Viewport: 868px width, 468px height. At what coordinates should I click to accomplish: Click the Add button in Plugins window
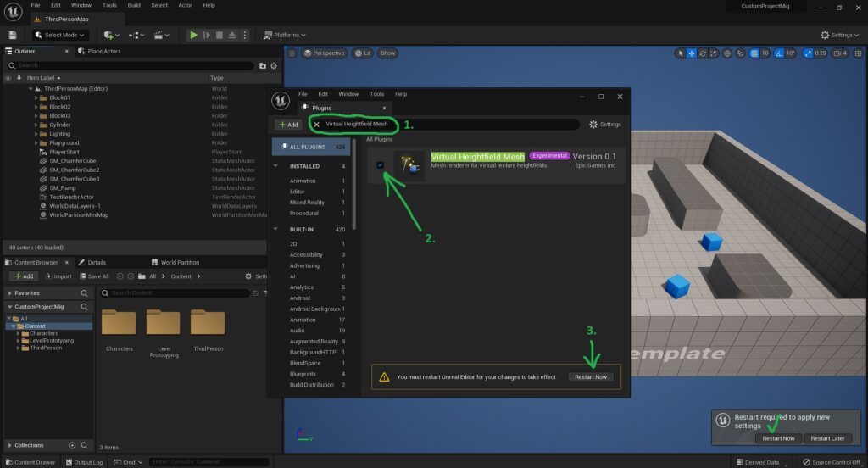(x=288, y=125)
